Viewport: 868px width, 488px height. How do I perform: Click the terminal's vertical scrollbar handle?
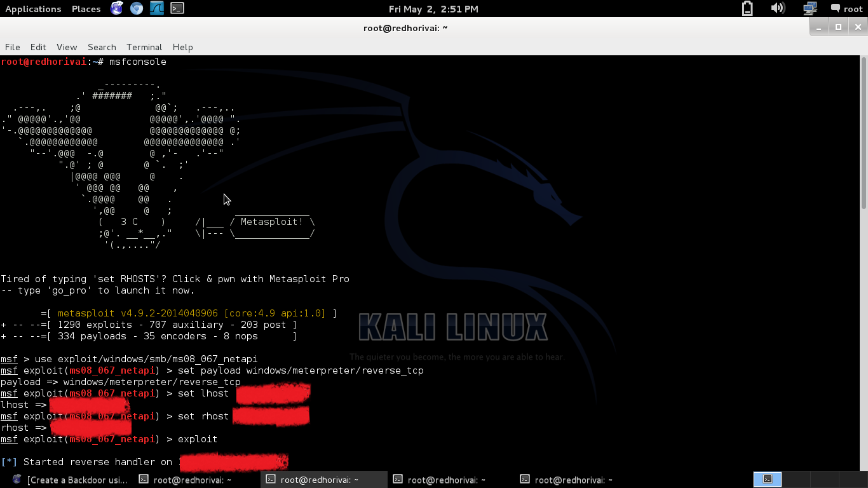point(864,132)
